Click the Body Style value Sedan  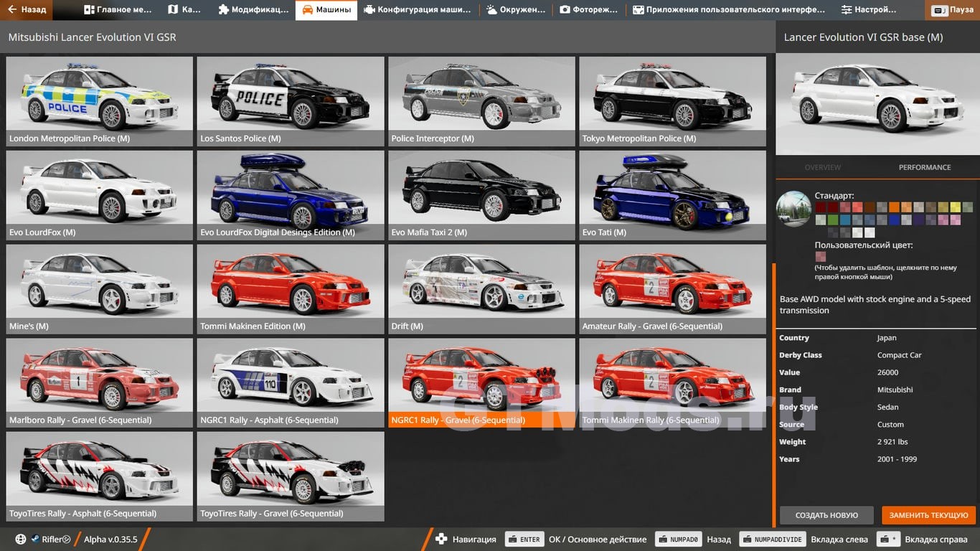click(x=888, y=407)
